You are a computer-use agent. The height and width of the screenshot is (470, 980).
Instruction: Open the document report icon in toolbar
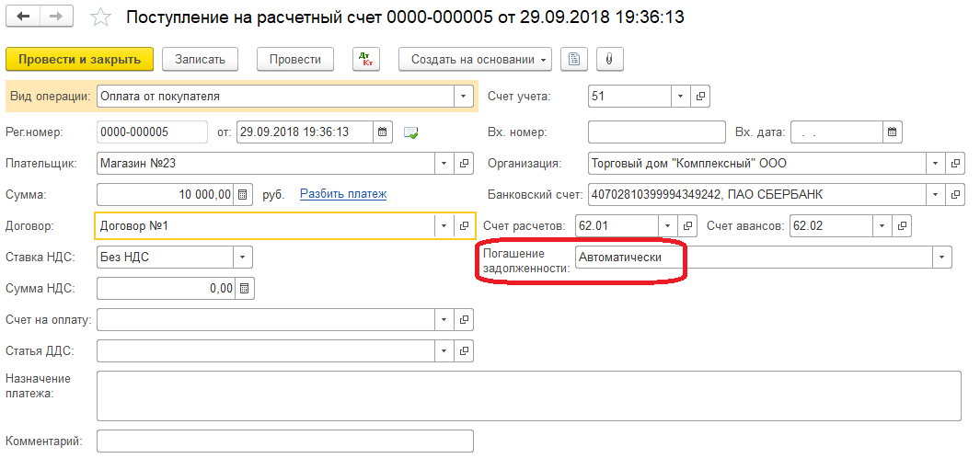[574, 59]
